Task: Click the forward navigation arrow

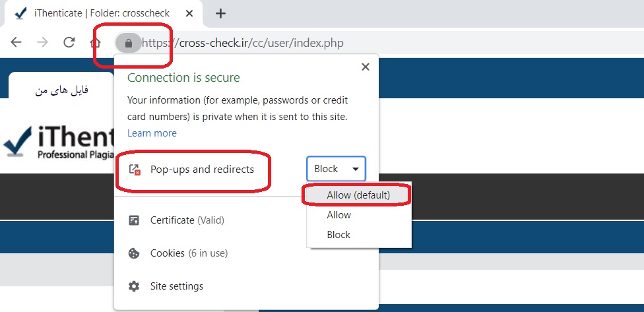Action: (42, 42)
